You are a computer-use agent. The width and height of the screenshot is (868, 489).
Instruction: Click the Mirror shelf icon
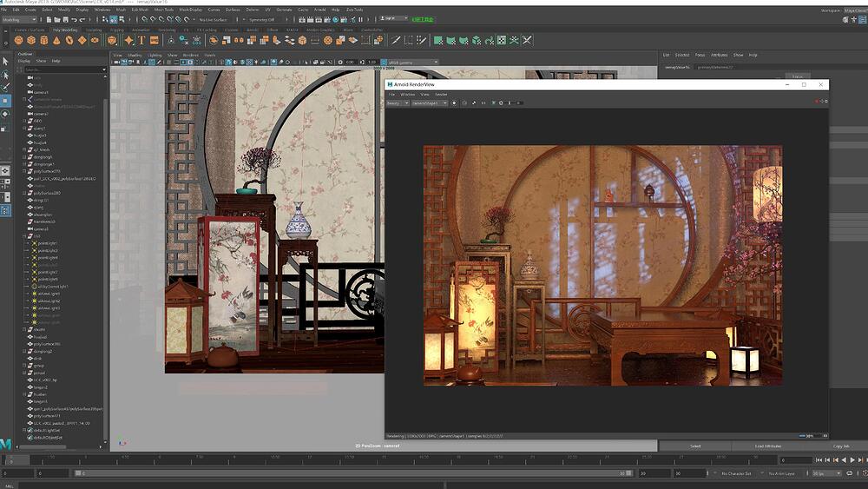coord(239,41)
